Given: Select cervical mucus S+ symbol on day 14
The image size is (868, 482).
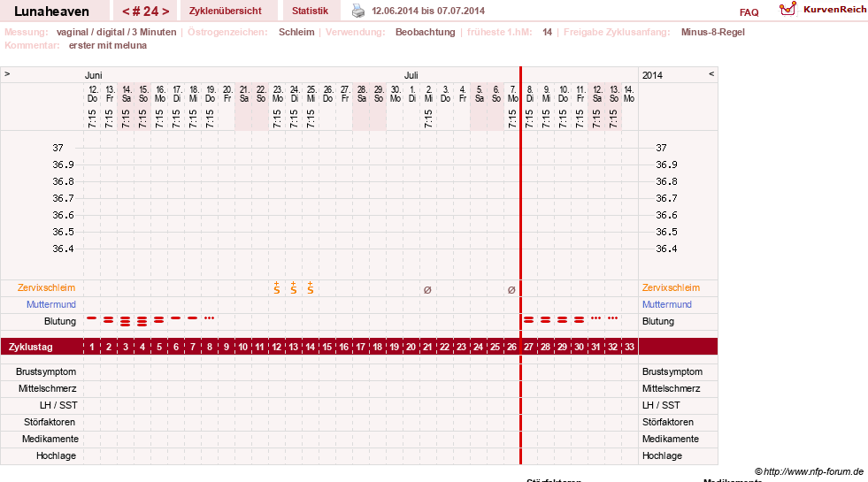Looking at the screenshot, I should (x=311, y=287).
